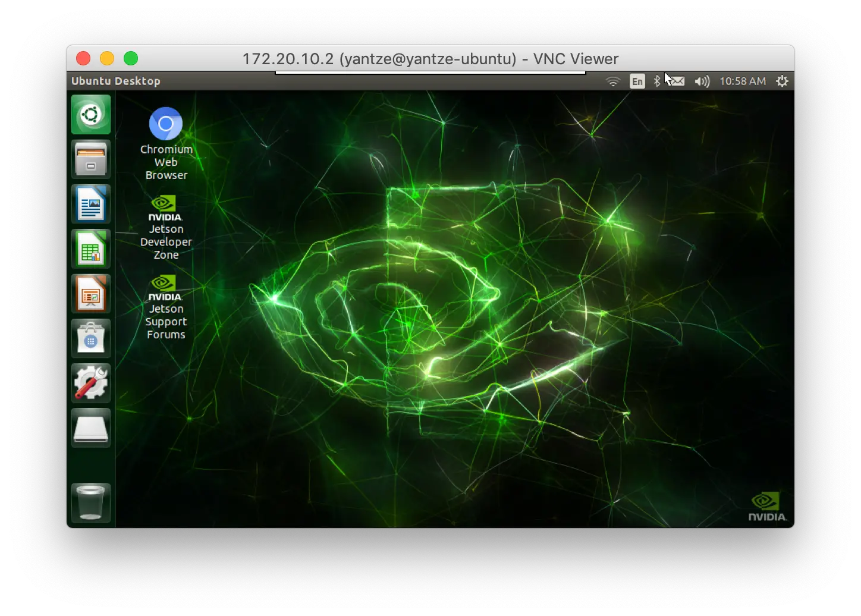Click the green macOS fullscreen button
The height and width of the screenshot is (616, 861).
pyautogui.click(x=131, y=58)
